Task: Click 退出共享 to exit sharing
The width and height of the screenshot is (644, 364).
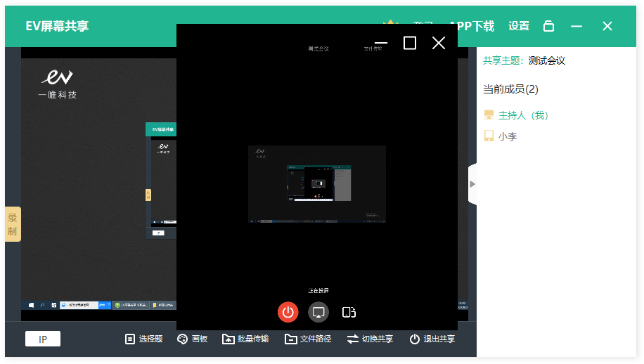Action: pos(432,339)
